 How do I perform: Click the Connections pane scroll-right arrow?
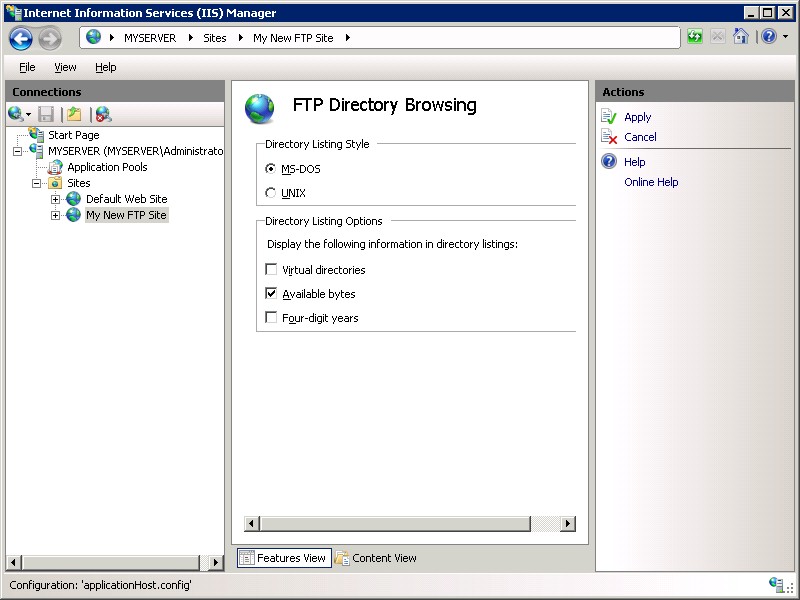[216, 562]
